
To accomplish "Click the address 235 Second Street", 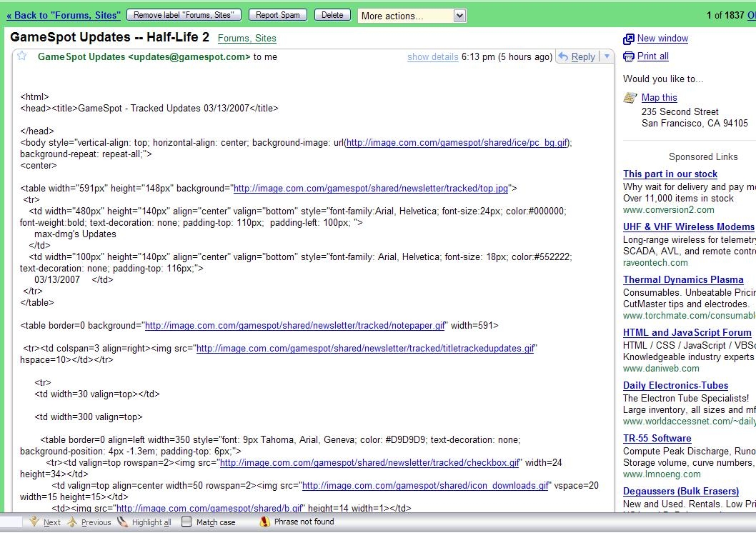I will pyautogui.click(x=680, y=111).
